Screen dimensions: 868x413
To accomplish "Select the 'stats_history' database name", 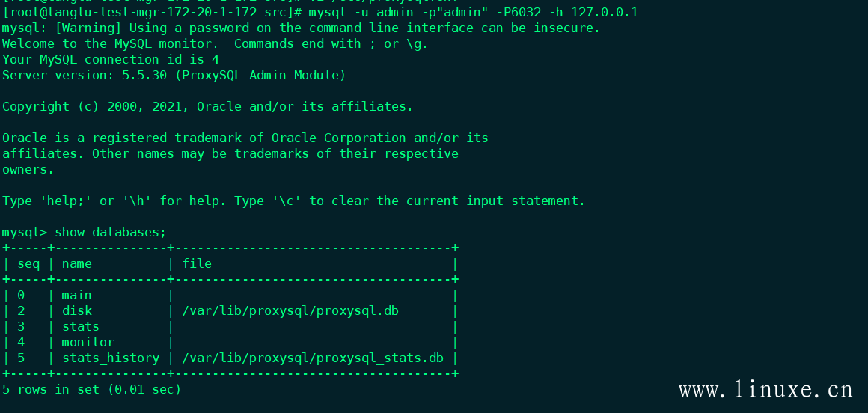I will [x=110, y=358].
